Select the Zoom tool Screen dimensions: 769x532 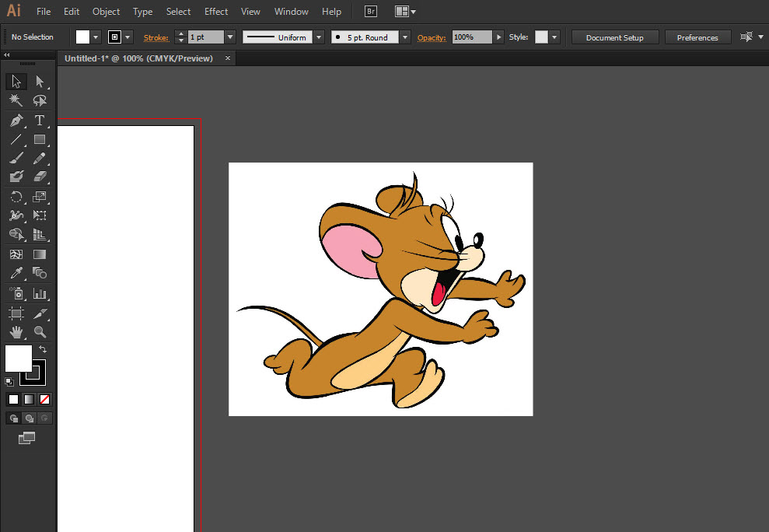coord(40,332)
